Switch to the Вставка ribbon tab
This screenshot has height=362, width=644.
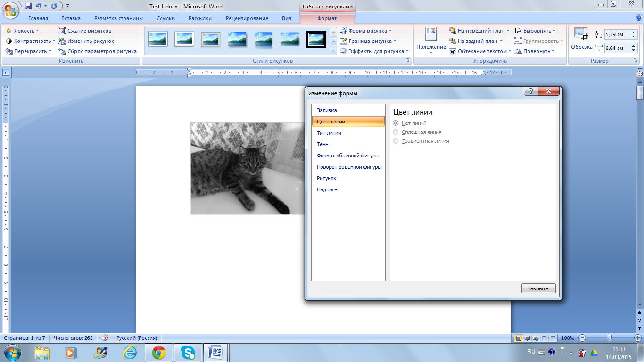point(71,18)
